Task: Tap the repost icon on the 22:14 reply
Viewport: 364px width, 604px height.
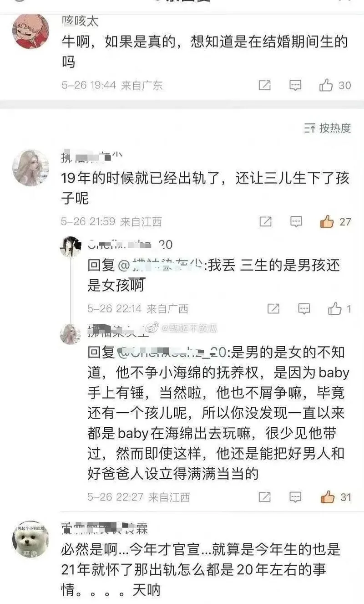Action: (x=273, y=309)
